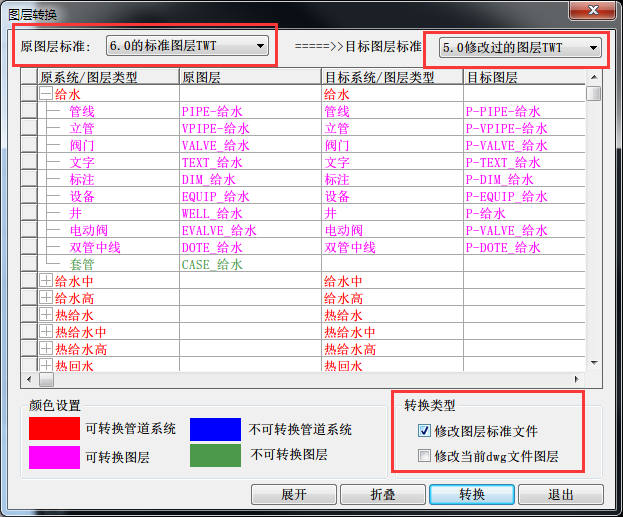623x517 pixels.
Task: Click vertical scrollbar up arrow
Action: click(x=594, y=77)
